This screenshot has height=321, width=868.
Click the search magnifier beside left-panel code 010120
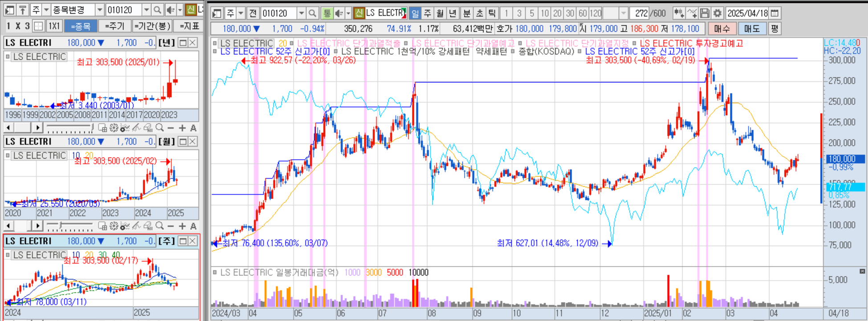[158, 10]
